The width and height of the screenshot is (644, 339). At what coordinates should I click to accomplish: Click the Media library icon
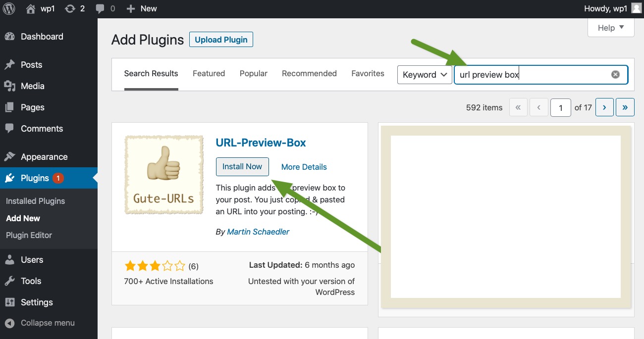coord(9,86)
